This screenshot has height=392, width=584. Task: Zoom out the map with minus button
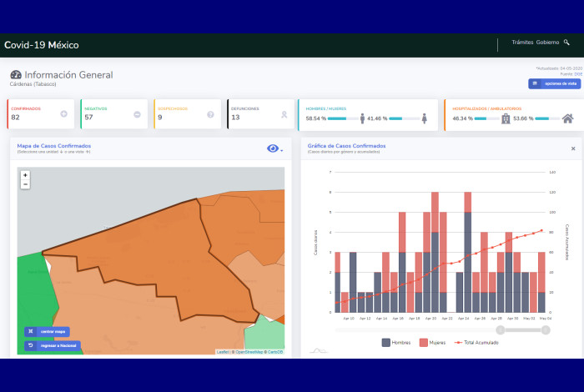(x=25, y=184)
